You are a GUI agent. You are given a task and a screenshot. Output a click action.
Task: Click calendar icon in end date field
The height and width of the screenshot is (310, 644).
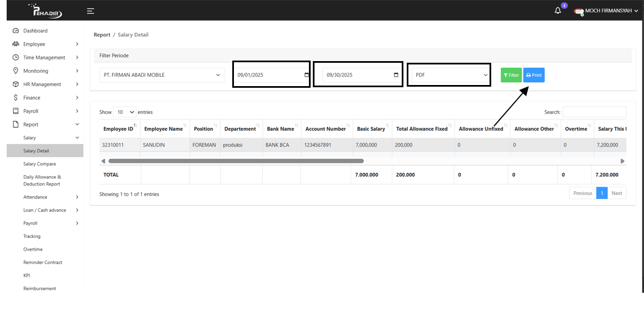[x=396, y=75]
